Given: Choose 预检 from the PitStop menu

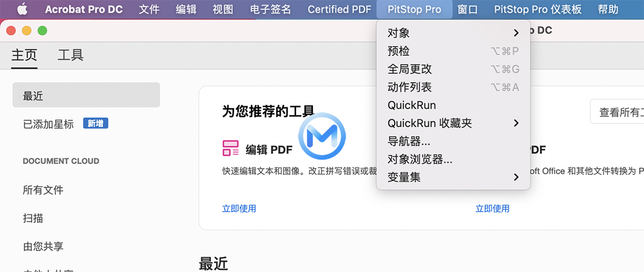Looking at the screenshot, I should (x=453, y=51).
